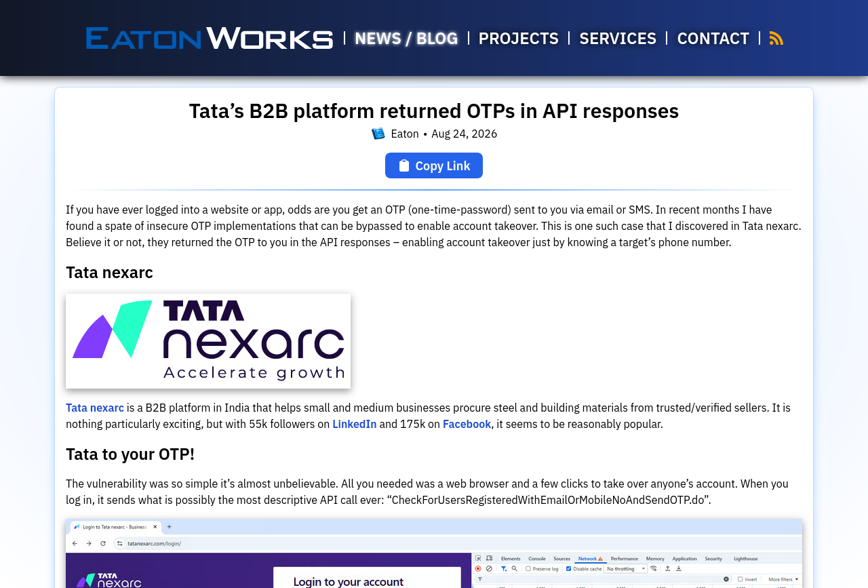
Task: Open the Sources tab in DevTools
Action: pos(561,558)
